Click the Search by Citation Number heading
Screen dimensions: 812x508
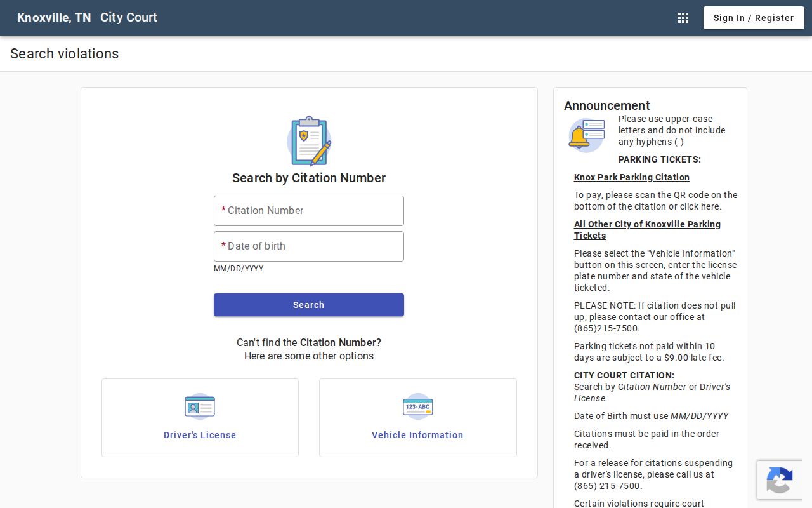[x=309, y=178]
